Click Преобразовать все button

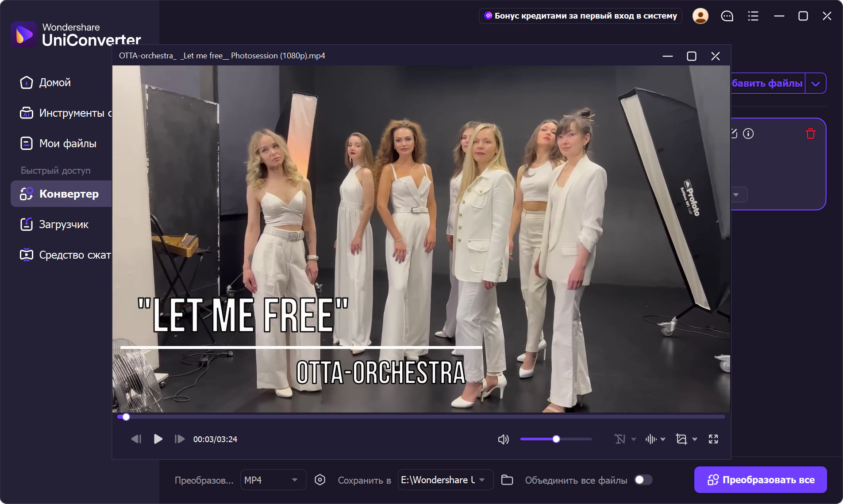(761, 480)
